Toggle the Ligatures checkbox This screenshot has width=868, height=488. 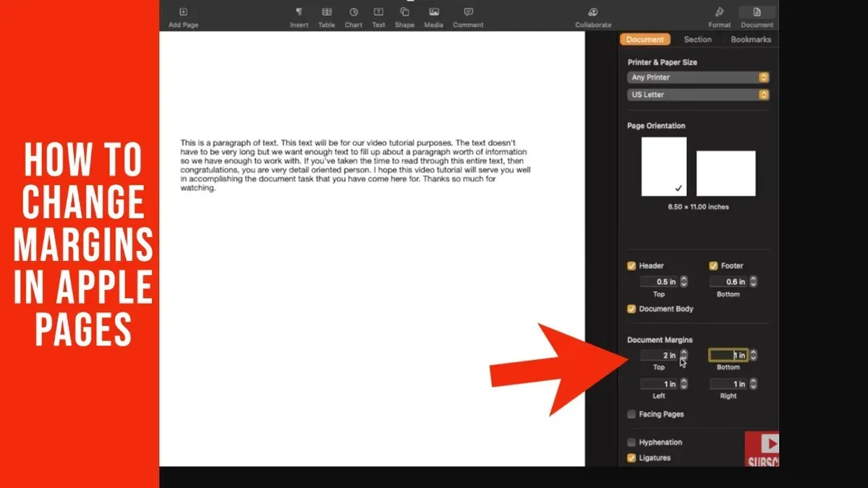[631, 458]
